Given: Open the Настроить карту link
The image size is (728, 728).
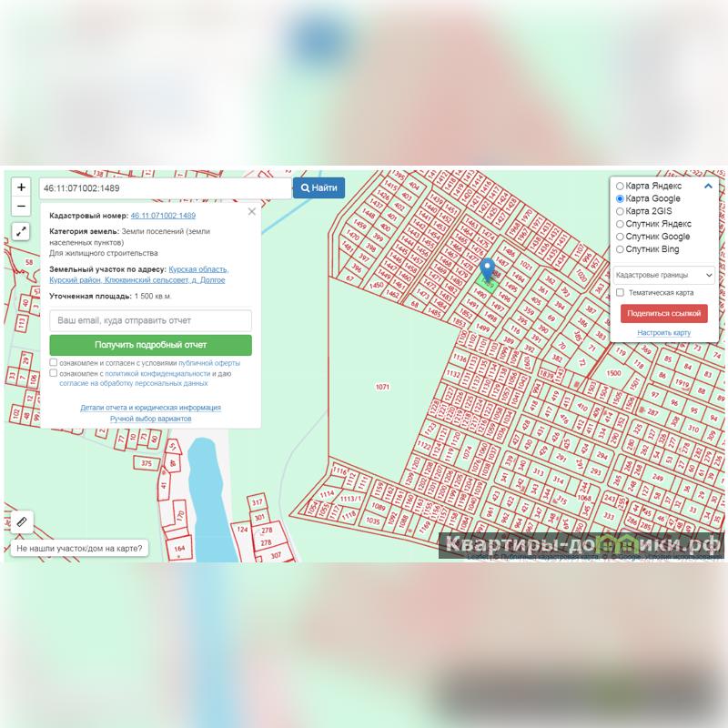Looking at the screenshot, I should coord(664,332).
